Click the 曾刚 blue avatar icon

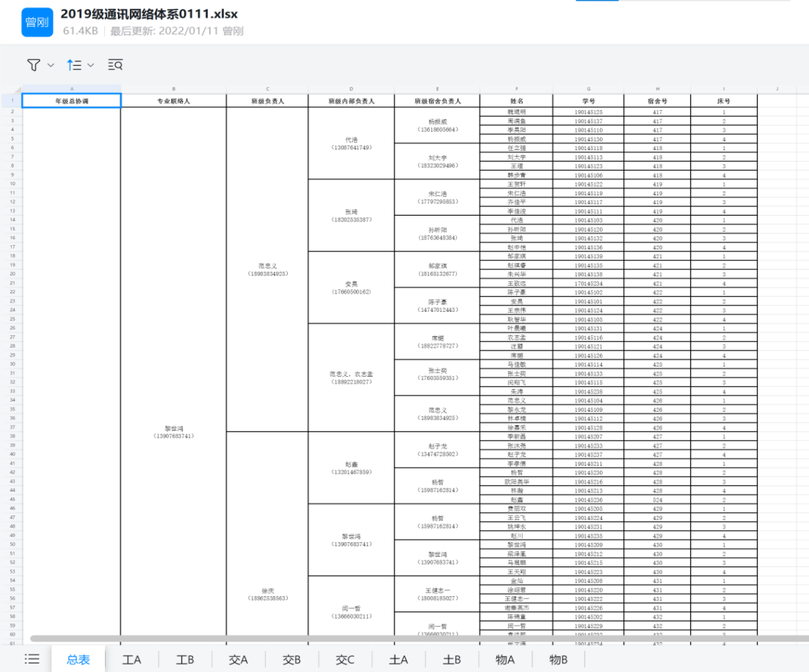(x=36, y=23)
